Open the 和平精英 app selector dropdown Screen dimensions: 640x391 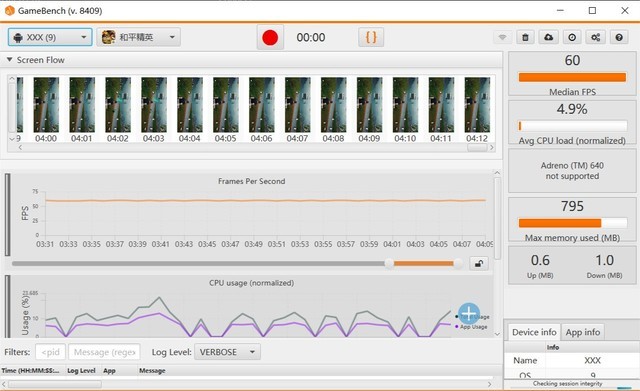(138, 38)
